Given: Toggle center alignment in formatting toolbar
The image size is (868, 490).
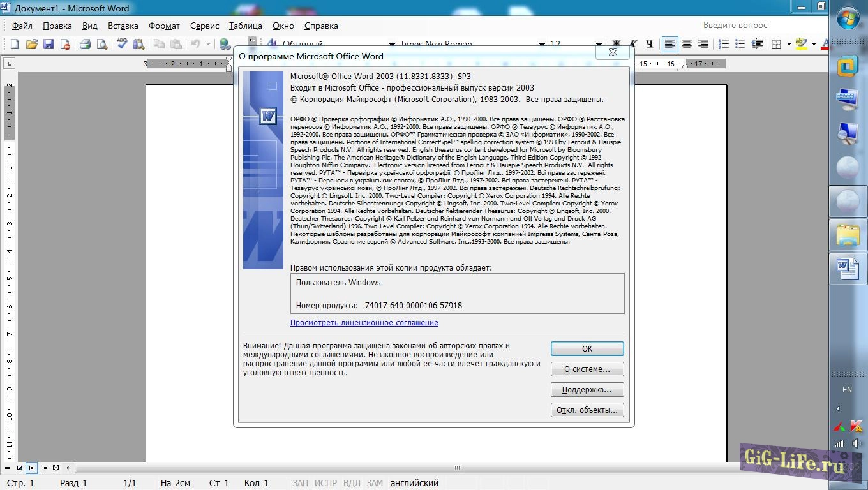Looking at the screenshot, I should [687, 44].
